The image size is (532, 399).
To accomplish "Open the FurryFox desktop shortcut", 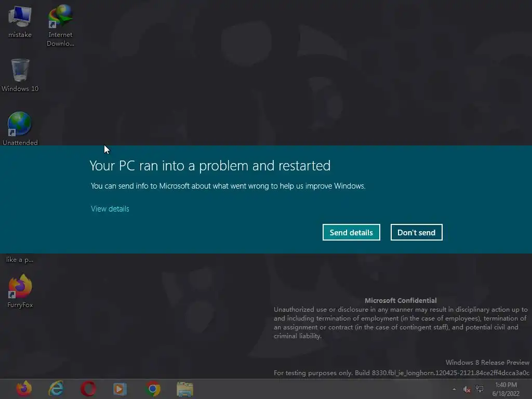I will click(x=20, y=291).
